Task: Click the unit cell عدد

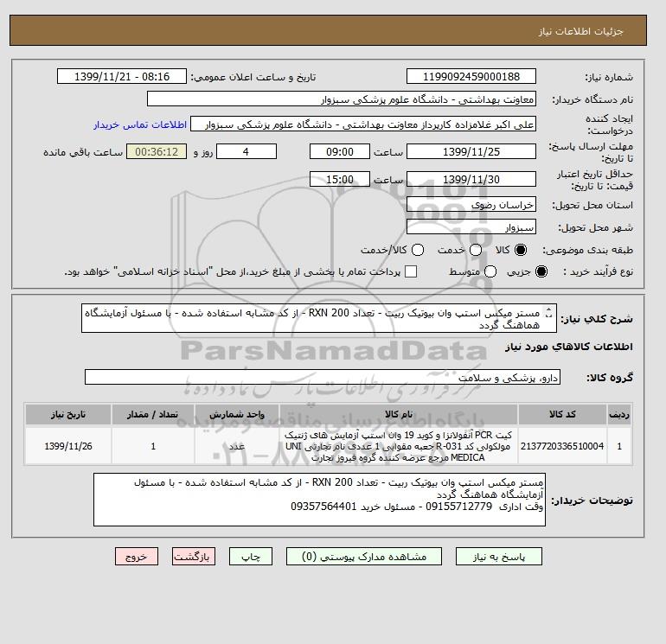Action: 237,446
